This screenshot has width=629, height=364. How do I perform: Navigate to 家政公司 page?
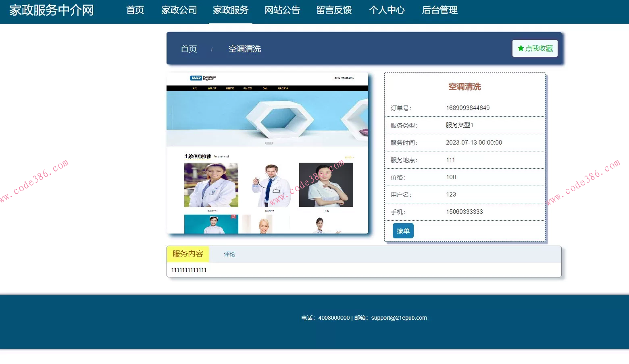pyautogui.click(x=179, y=10)
